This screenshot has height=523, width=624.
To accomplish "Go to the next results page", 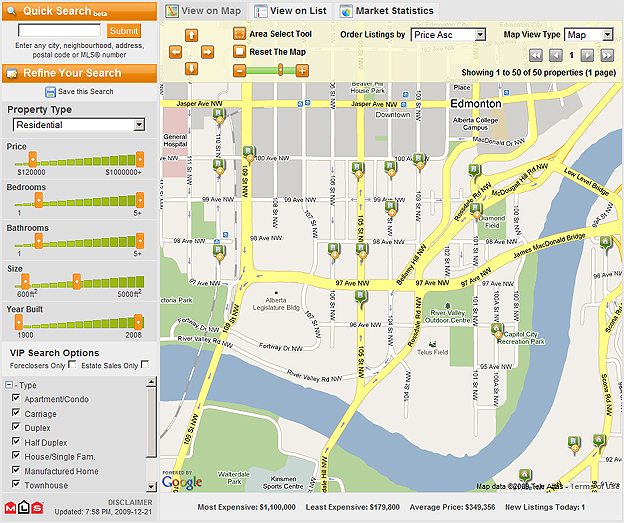I will pyautogui.click(x=587, y=55).
